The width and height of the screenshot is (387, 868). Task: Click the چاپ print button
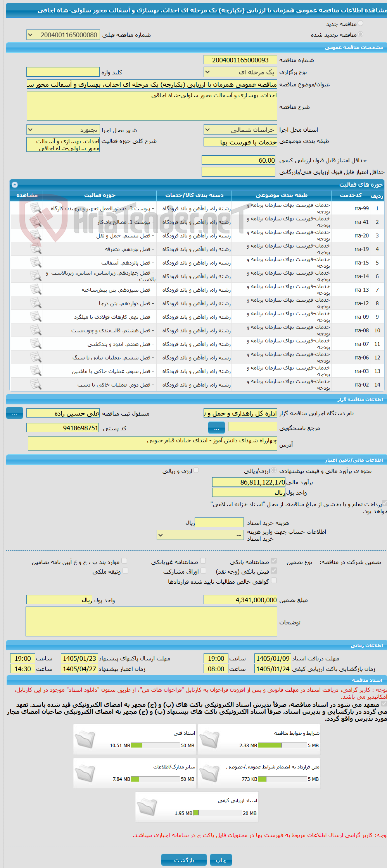click(x=221, y=860)
